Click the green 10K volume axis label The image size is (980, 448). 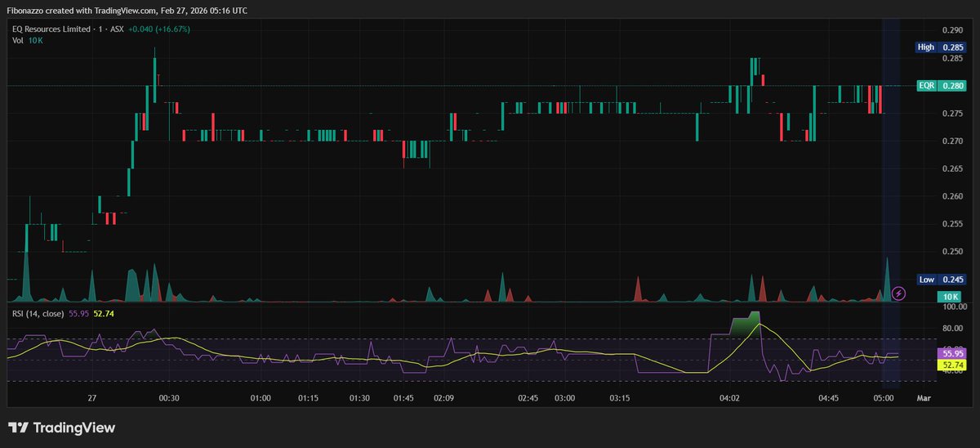click(951, 296)
